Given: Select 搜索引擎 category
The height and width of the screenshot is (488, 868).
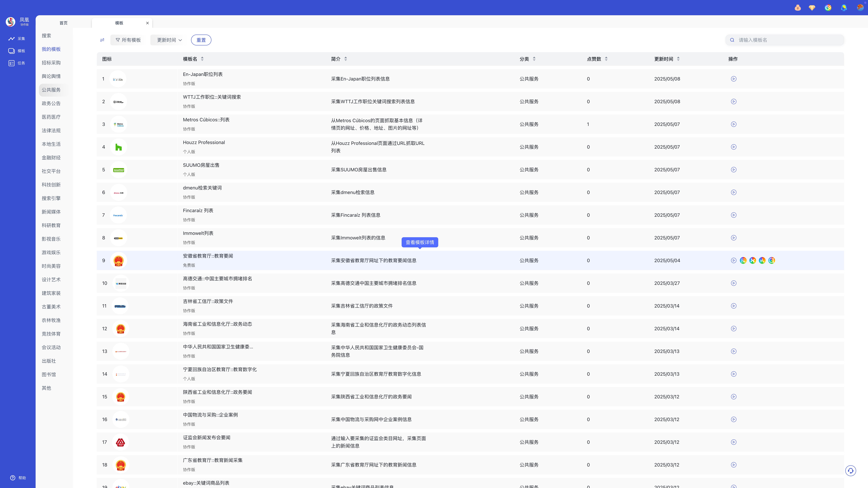Looking at the screenshot, I should point(51,198).
